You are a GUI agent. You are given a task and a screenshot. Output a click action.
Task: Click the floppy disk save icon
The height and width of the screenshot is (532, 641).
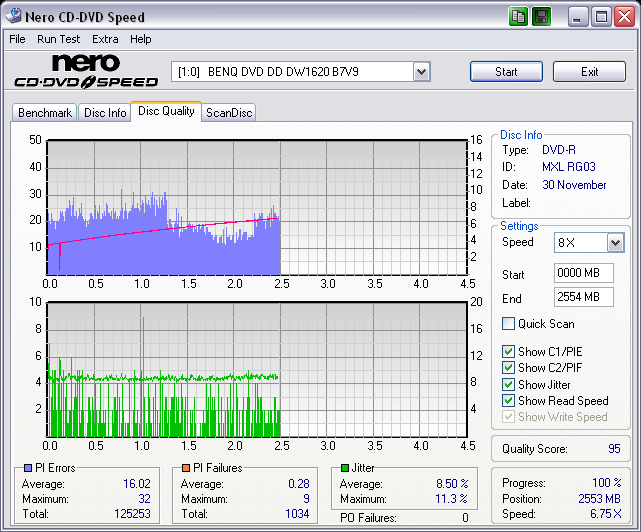tap(541, 17)
